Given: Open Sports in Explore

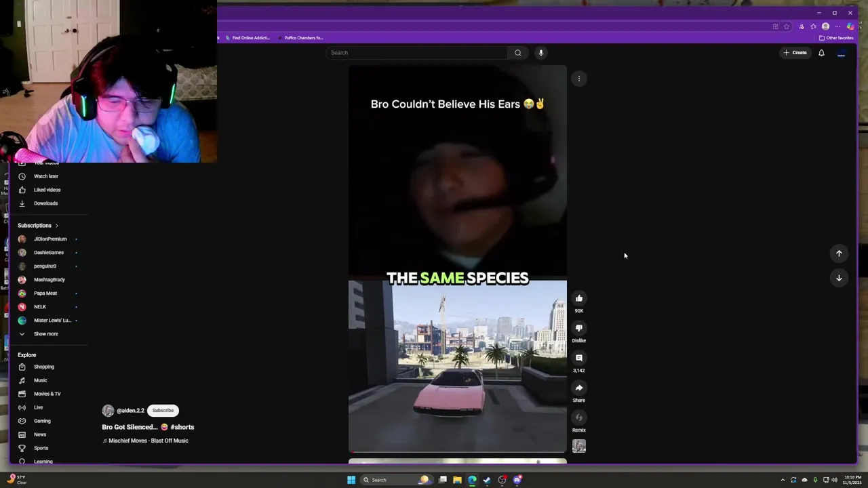Looking at the screenshot, I should [41, 448].
